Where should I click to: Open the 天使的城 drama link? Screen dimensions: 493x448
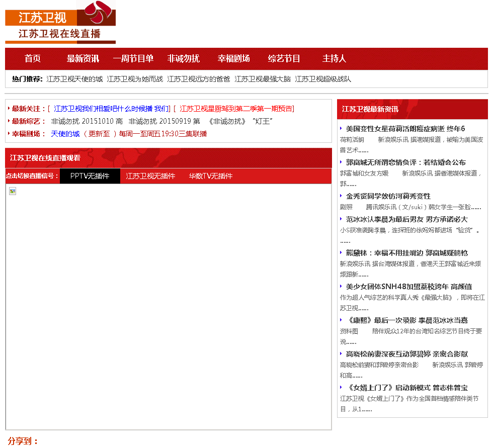tap(65, 134)
